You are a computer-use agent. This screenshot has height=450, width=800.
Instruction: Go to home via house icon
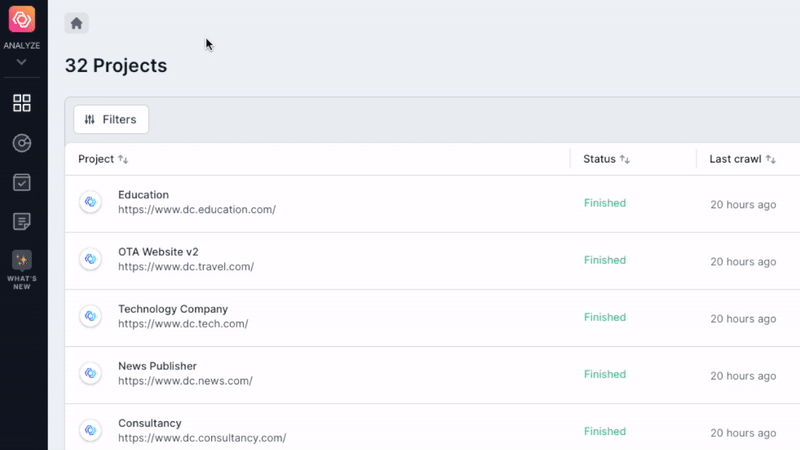(x=77, y=23)
